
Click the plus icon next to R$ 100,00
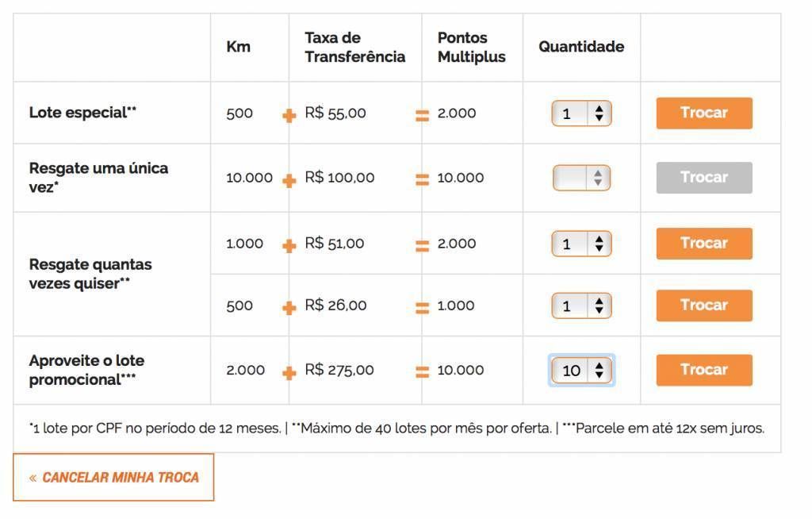[x=289, y=180]
